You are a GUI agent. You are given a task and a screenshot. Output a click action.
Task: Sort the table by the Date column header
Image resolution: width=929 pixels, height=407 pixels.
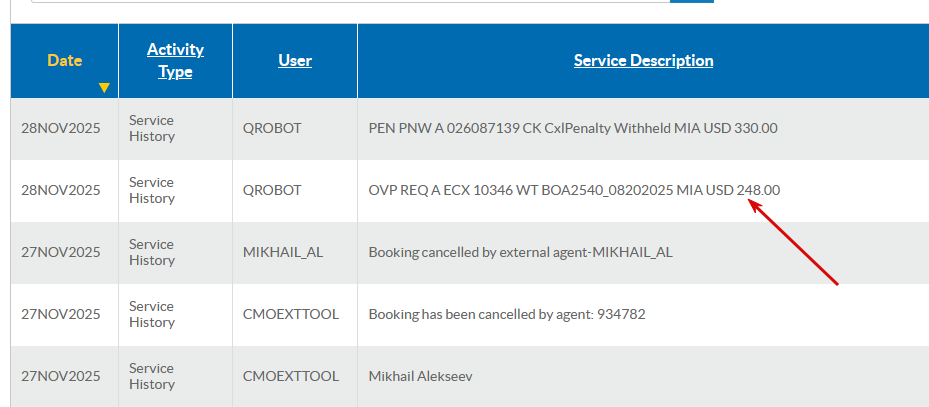tap(65, 60)
